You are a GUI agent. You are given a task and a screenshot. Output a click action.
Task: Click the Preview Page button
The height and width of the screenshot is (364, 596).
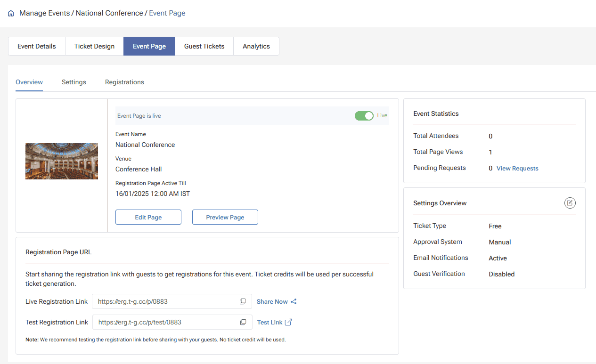point(225,217)
